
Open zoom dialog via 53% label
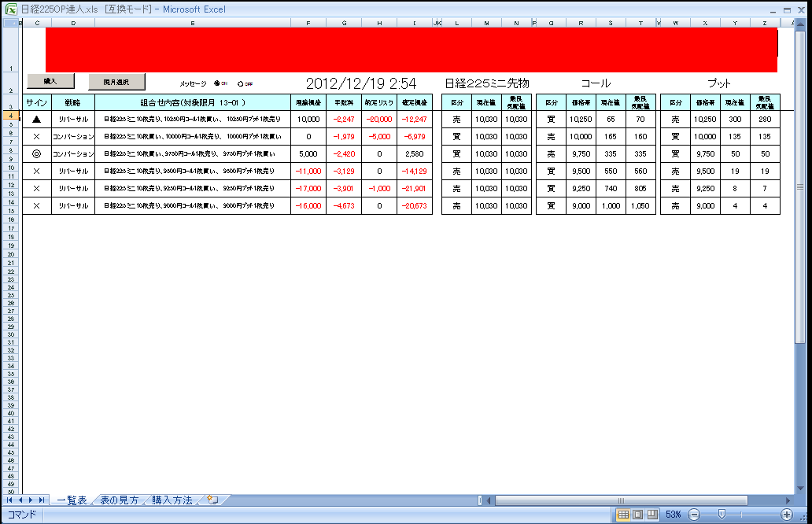tap(674, 515)
